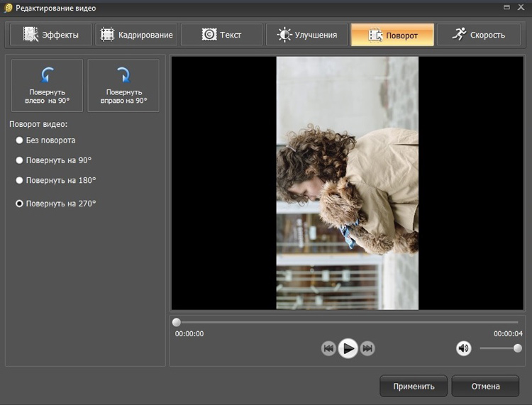Screen dimensions: 532x405
Task: Open the Скорость tab
Action: click(x=478, y=35)
